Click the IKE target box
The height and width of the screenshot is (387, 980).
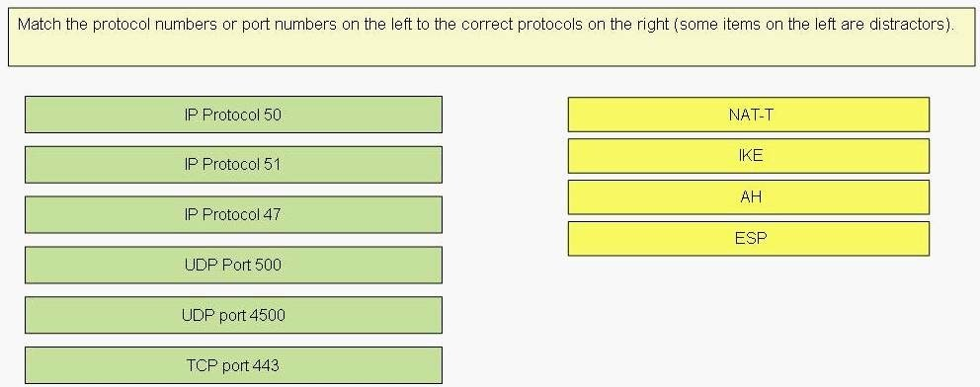(x=748, y=156)
